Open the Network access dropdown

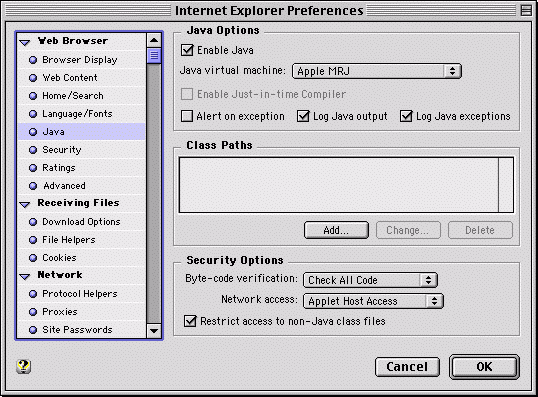point(373,301)
